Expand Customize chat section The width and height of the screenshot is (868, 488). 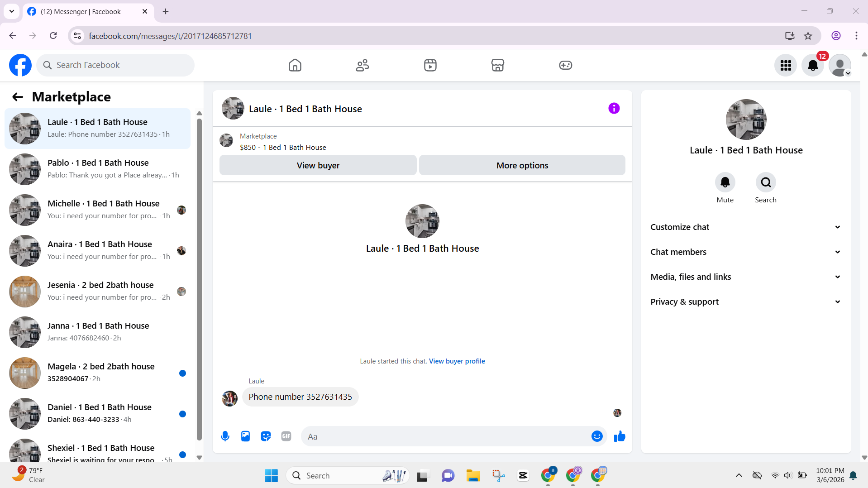[x=746, y=227]
